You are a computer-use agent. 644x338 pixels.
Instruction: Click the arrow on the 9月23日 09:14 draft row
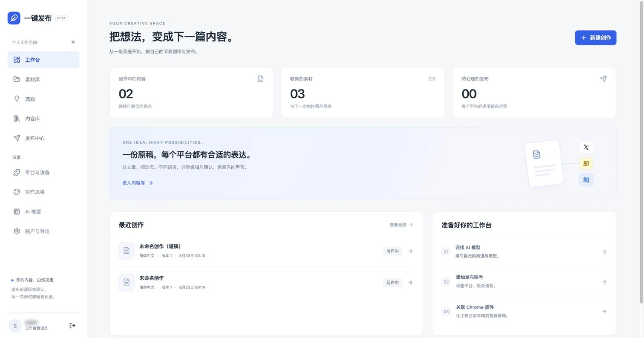point(410,283)
